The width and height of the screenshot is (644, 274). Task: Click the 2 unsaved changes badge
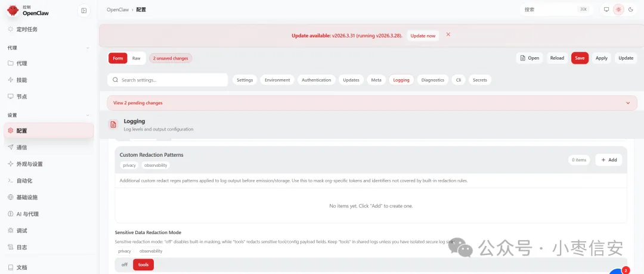[x=171, y=58]
